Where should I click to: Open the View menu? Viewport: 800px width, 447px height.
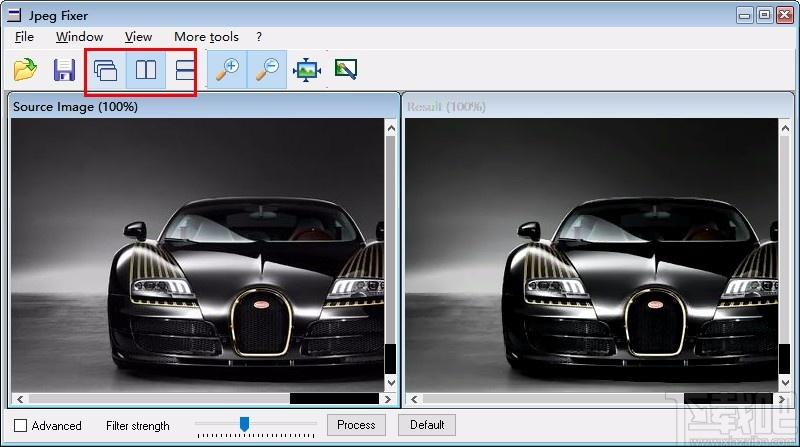[138, 37]
